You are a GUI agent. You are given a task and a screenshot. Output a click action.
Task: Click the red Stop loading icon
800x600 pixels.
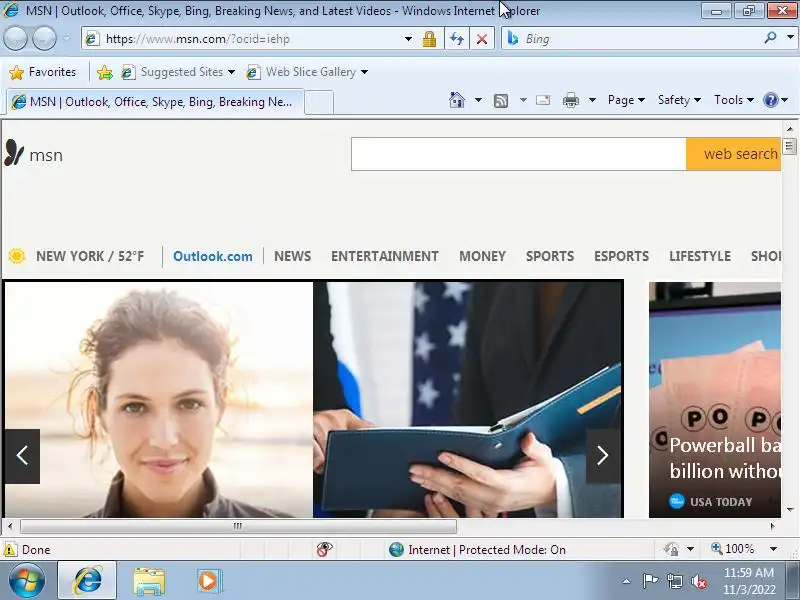coord(482,39)
